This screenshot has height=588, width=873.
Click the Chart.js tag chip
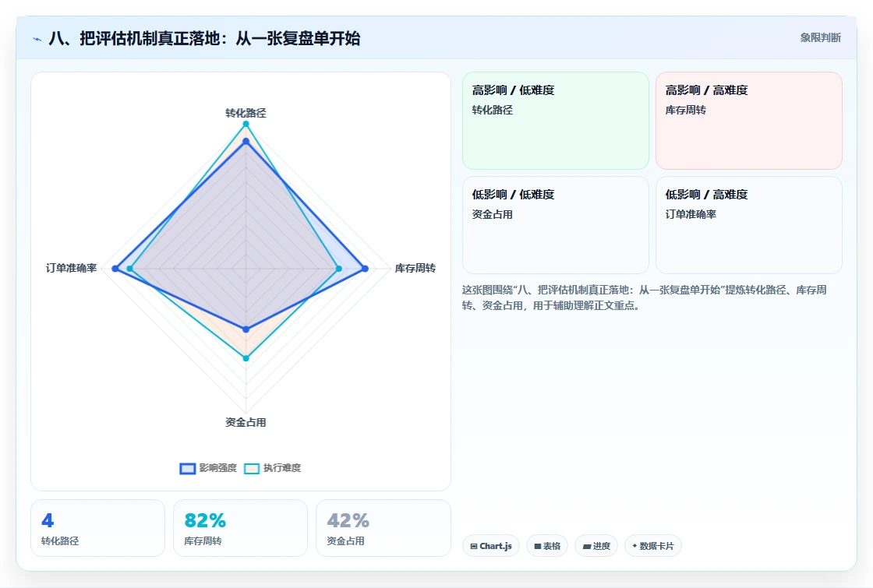pos(490,546)
